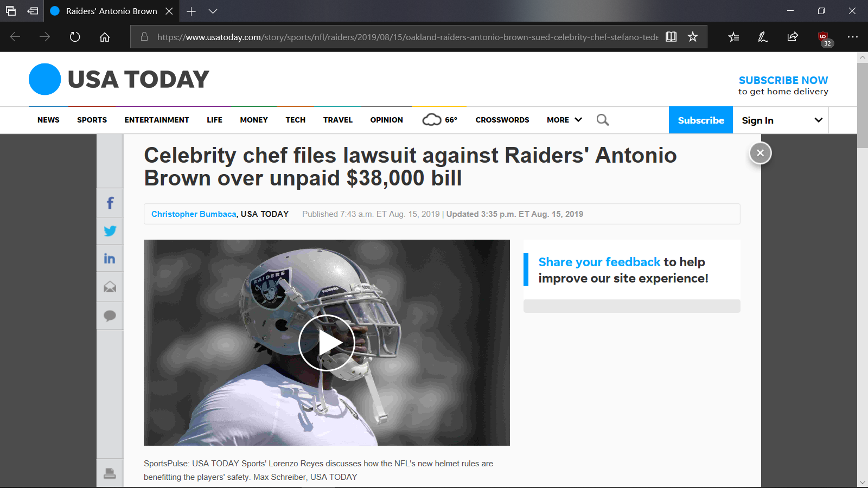Click the article headline text
This screenshot has height=488, width=868.
pyautogui.click(x=410, y=166)
